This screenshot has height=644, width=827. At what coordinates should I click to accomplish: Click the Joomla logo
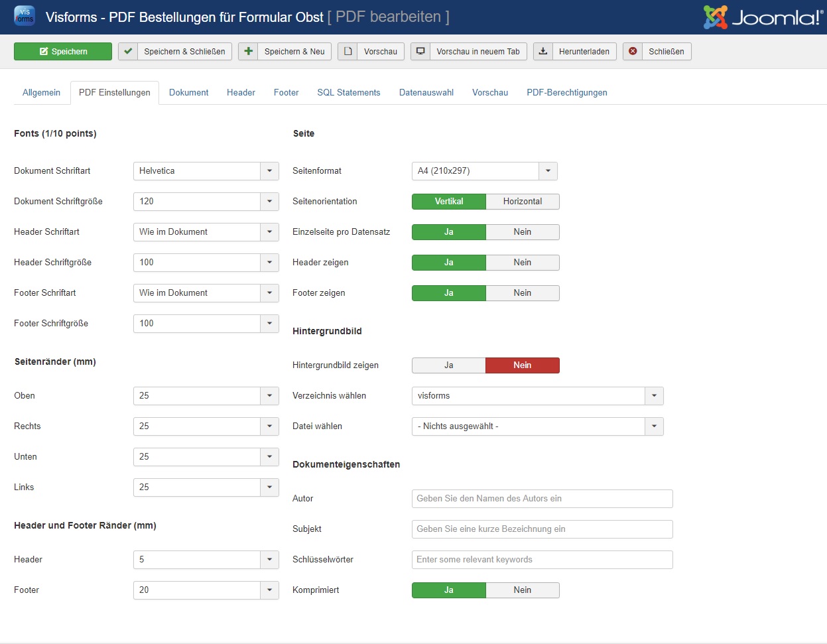(762, 17)
